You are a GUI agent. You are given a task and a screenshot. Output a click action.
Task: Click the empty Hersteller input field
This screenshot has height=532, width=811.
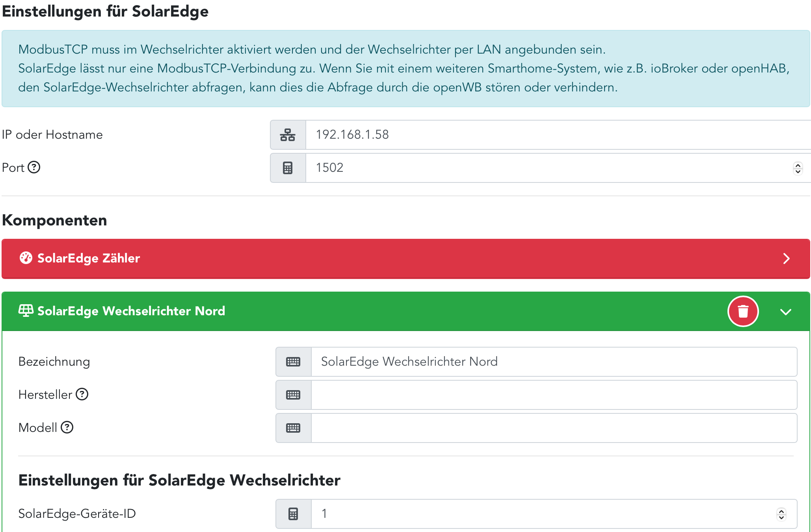pos(552,395)
